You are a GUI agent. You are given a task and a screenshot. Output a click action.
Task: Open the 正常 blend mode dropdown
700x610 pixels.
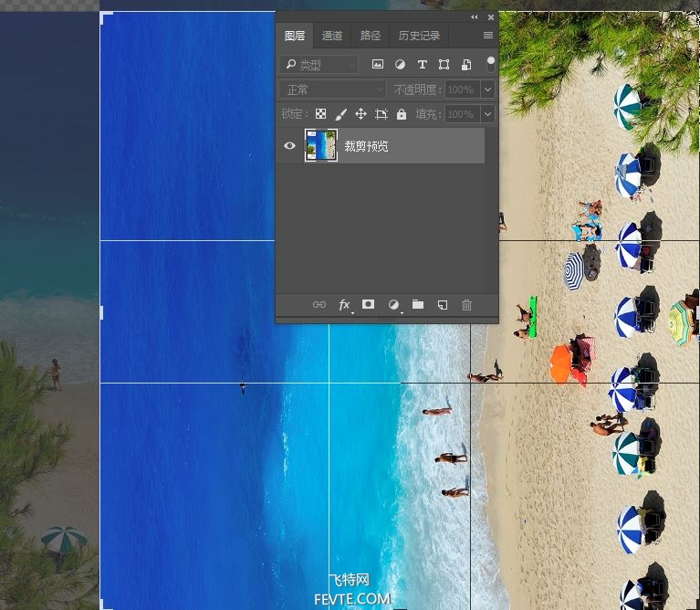tap(332, 89)
